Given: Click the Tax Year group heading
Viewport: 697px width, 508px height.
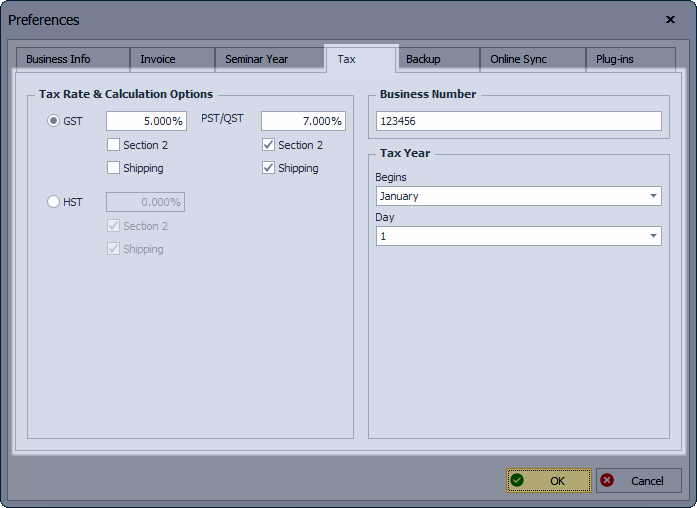Looking at the screenshot, I should click(405, 153).
